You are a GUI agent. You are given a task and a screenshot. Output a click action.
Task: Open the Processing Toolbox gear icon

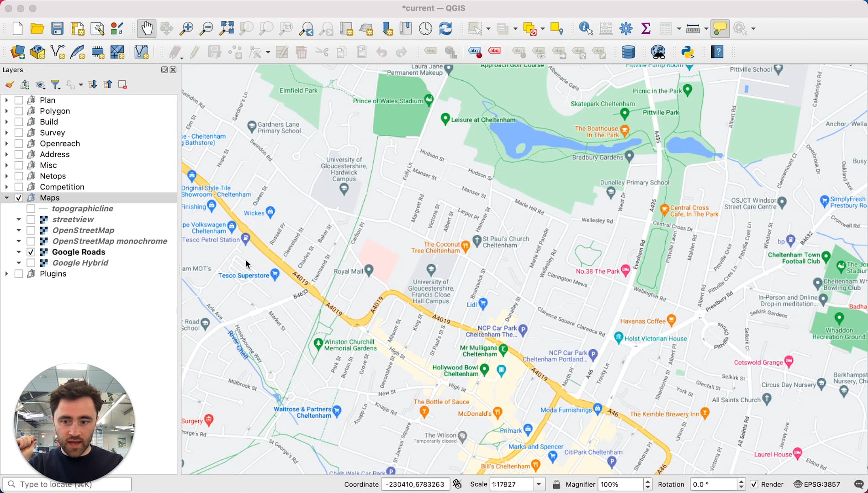626,28
